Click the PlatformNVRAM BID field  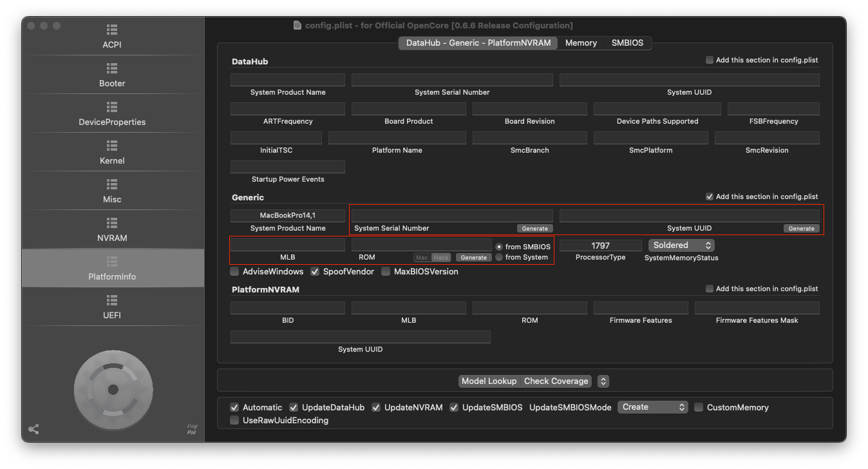(288, 308)
